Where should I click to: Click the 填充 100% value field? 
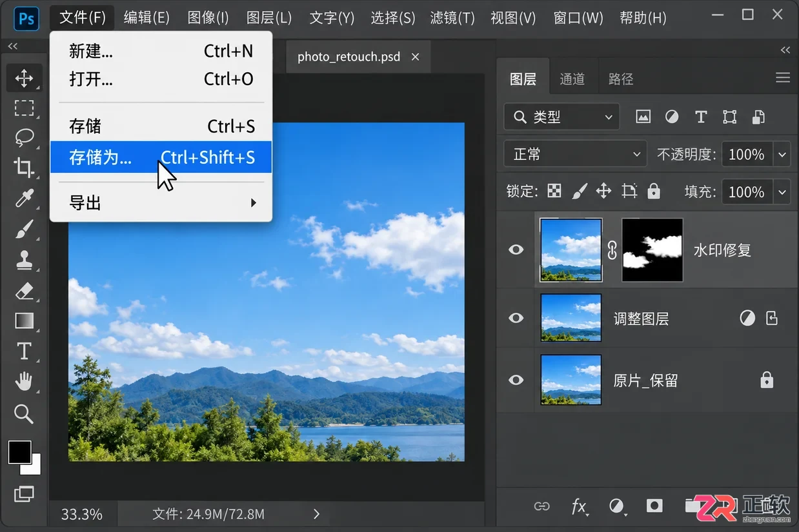point(747,192)
